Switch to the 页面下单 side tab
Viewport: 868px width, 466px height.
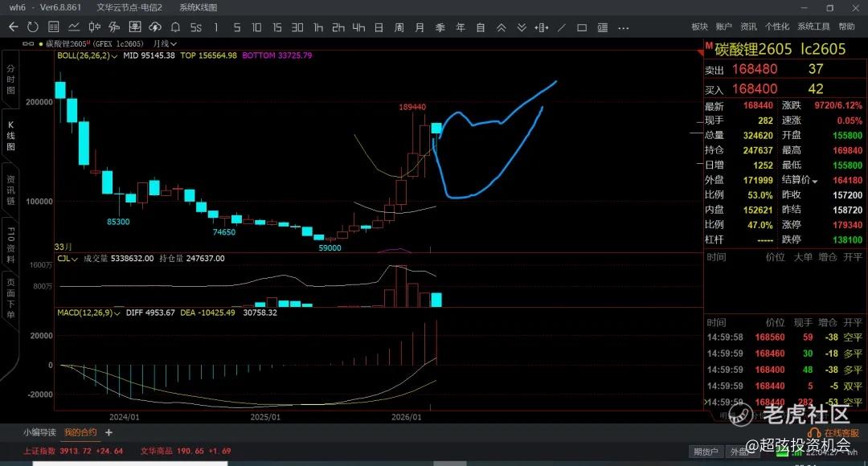pyautogui.click(x=10, y=299)
